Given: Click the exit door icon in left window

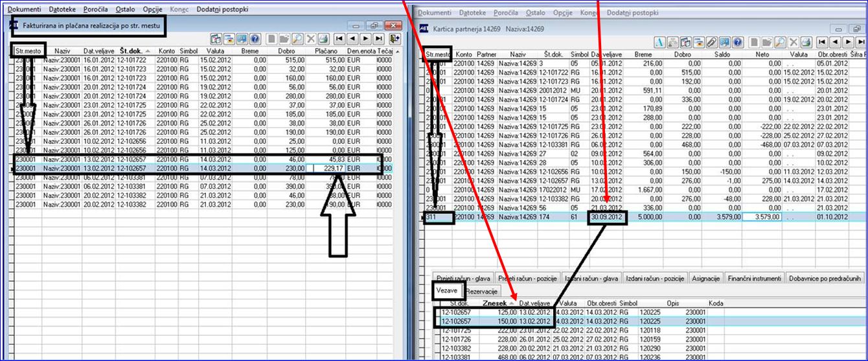Looking at the screenshot, I should tap(394, 38).
